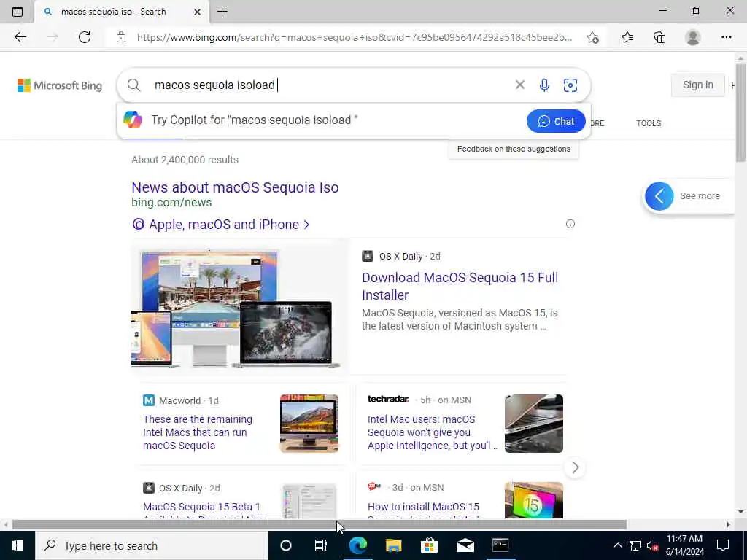Click the Copilot logo in suggestion
Screen dimensions: 747x560
tap(133, 120)
